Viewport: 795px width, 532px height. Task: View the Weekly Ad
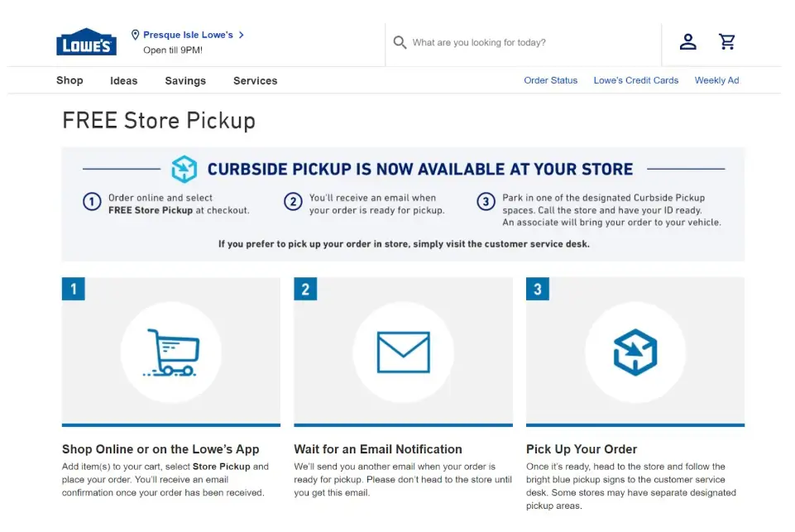tap(717, 80)
